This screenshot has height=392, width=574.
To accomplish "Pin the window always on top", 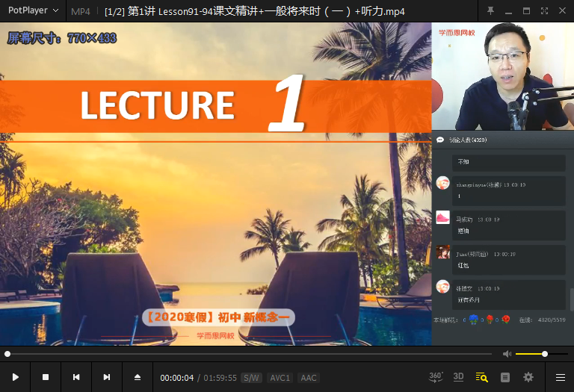I will click(x=490, y=10).
